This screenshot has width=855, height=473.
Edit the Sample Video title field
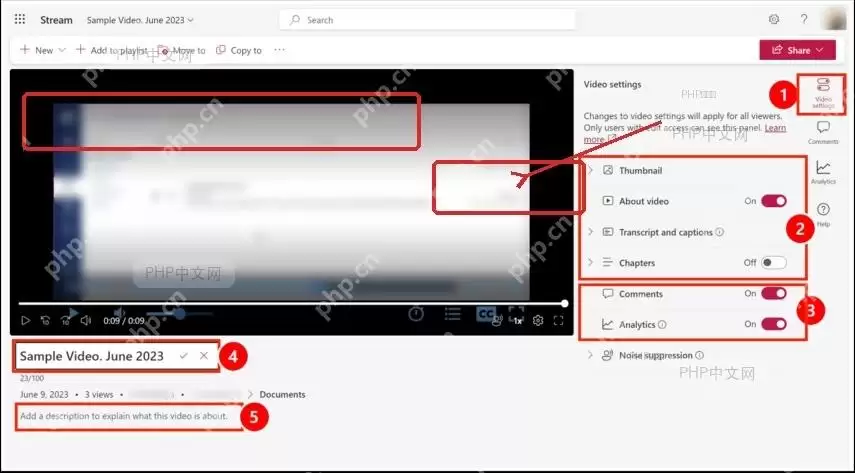[92, 356]
